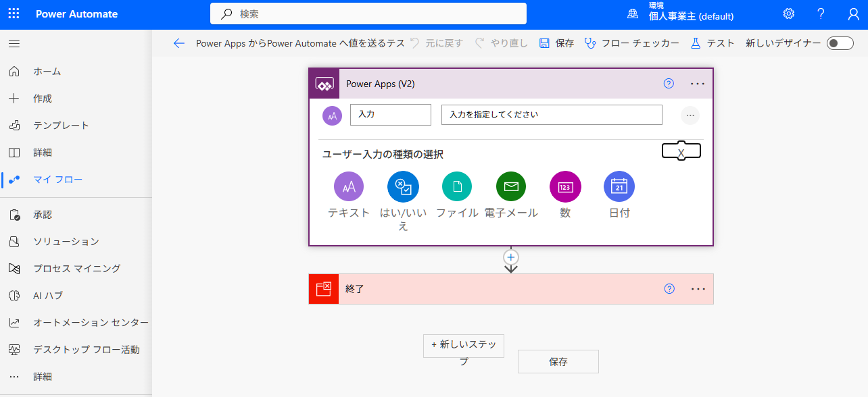The image size is (868, 397).
Task: Open help question mark in header
Action: coord(821,14)
